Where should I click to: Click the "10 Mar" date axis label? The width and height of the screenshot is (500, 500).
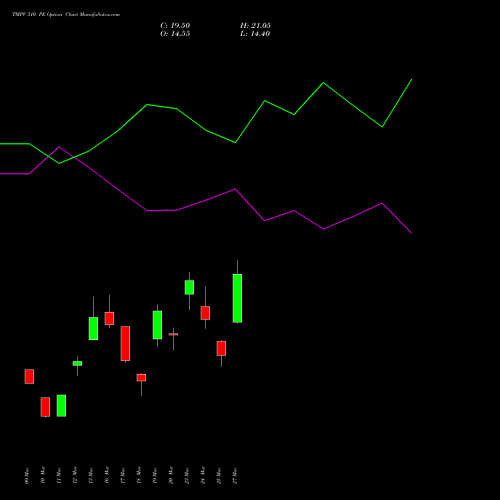43,476
